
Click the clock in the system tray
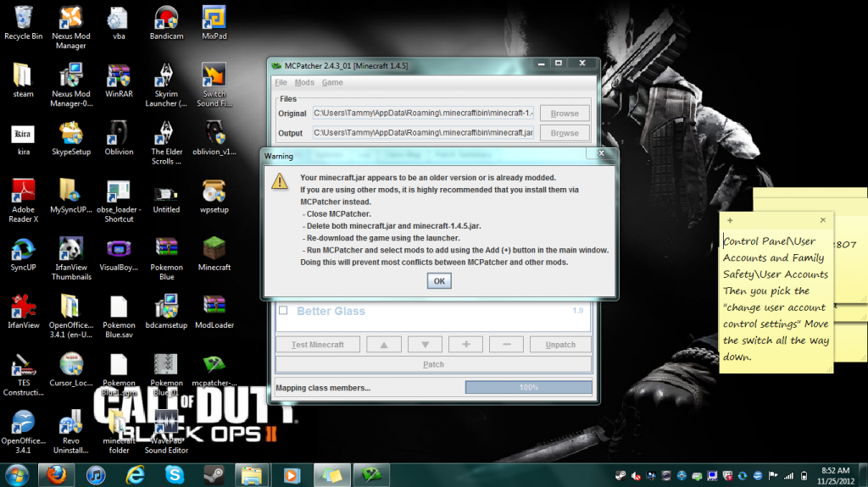click(x=834, y=475)
